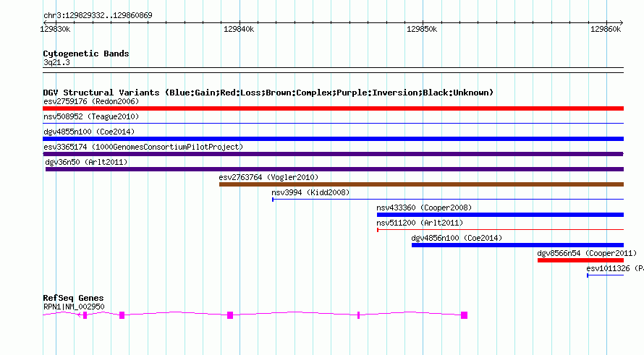Select the 3q21.3 cytogenetic band label
Image resolution: width=644 pixels, height=355 pixels.
point(56,62)
